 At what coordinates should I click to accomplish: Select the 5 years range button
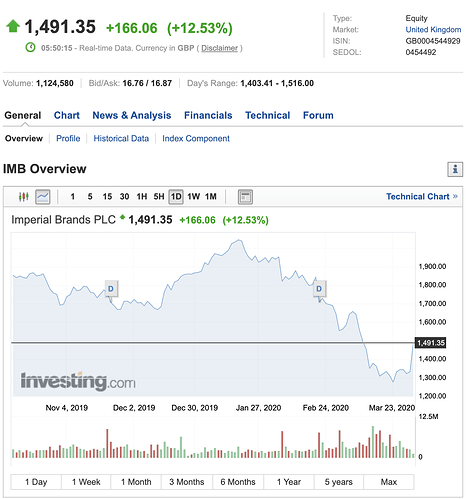(339, 482)
